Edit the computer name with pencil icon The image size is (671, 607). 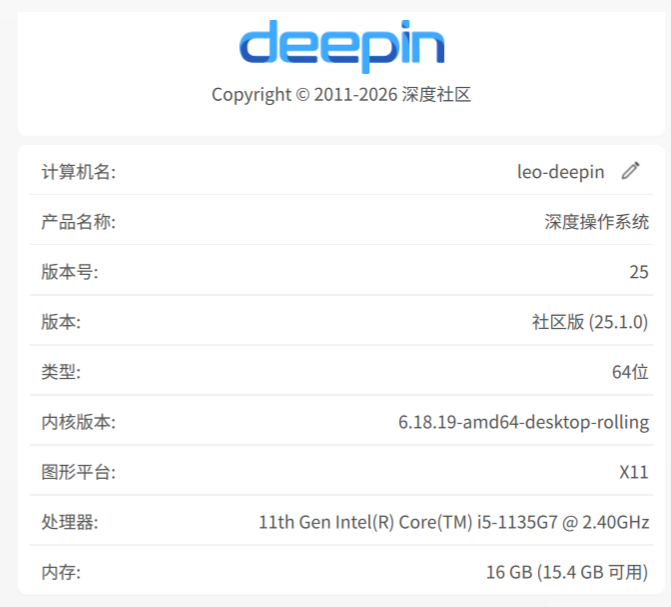630,171
